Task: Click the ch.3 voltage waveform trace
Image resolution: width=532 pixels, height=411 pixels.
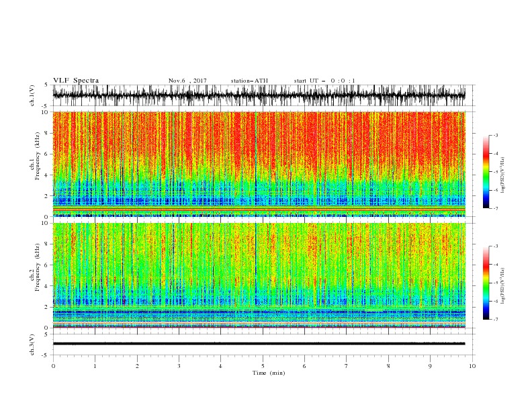Action: pyautogui.click(x=259, y=344)
